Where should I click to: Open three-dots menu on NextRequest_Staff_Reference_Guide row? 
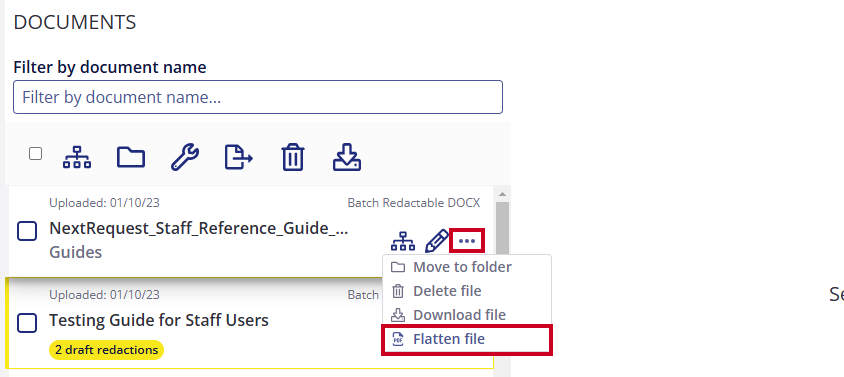(x=467, y=241)
